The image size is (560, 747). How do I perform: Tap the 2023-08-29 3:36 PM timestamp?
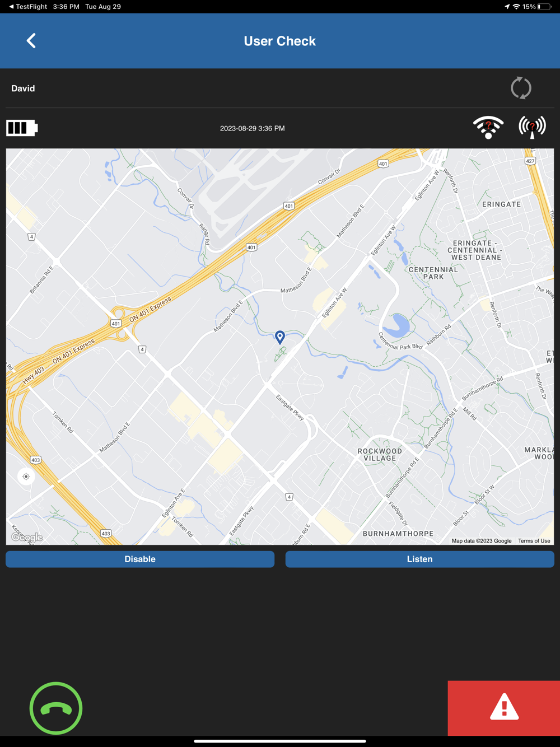point(252,128)
